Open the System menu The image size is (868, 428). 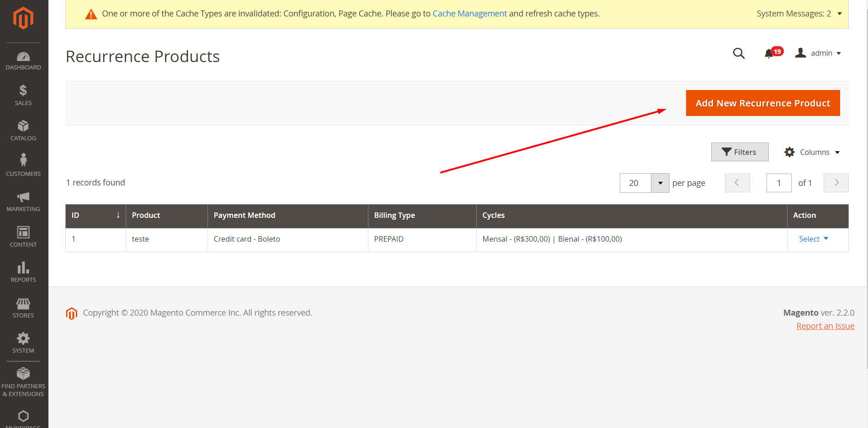[23, 343]
